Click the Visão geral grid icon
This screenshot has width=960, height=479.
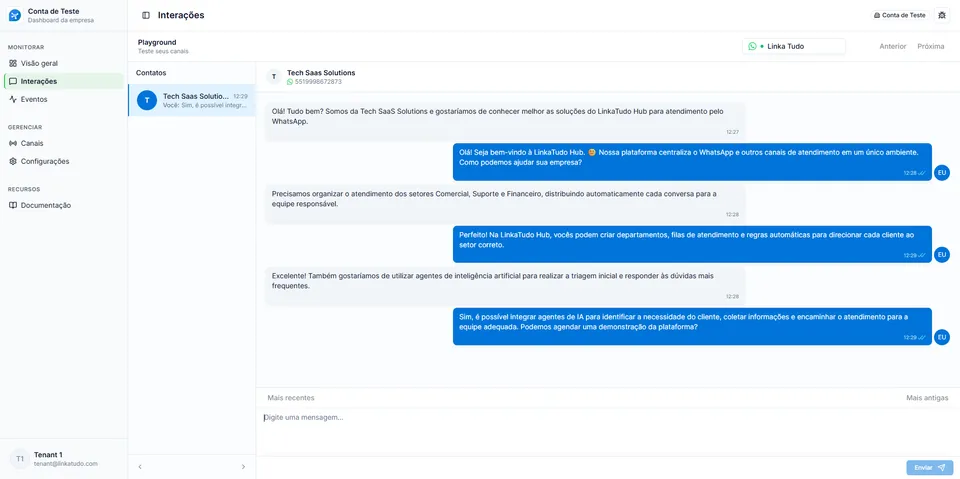tap(13, 63)
